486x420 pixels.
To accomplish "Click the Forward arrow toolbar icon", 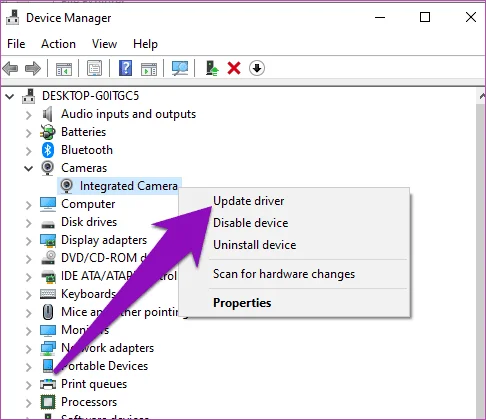I will pyautogui.click(x=33, y=69).
